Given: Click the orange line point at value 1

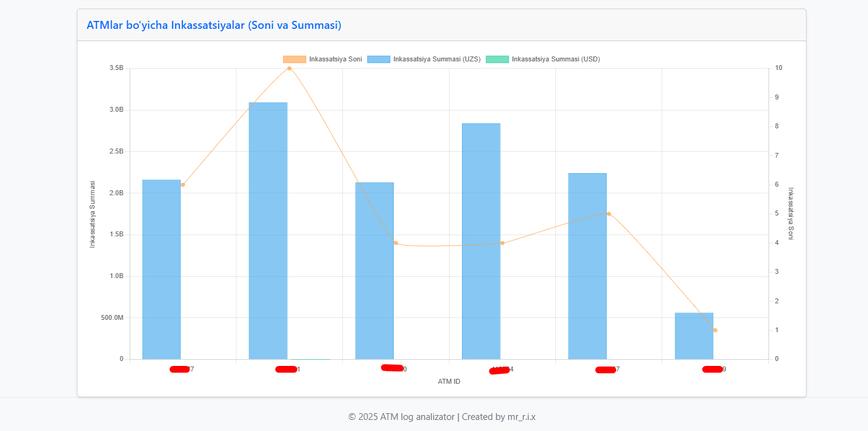Looking at the screenshot, I should click(715, 330).
